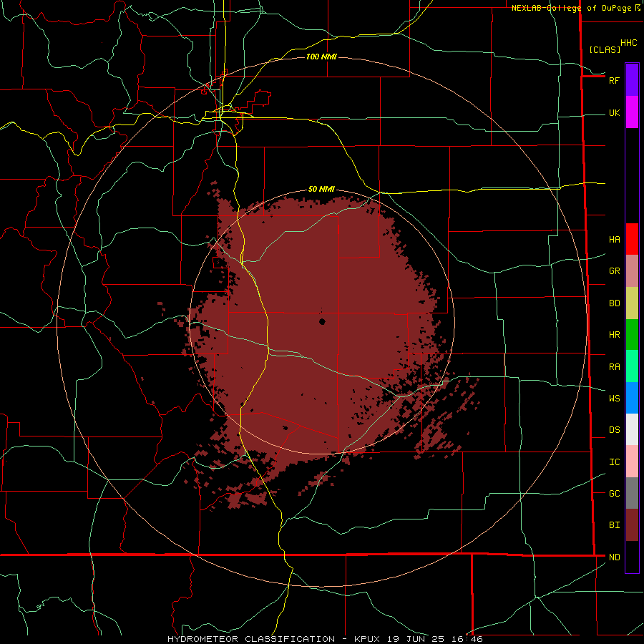The width and height of the screenshot is (644, 644).
Task: Click the HA label in legend
Action: click(614, 239)
